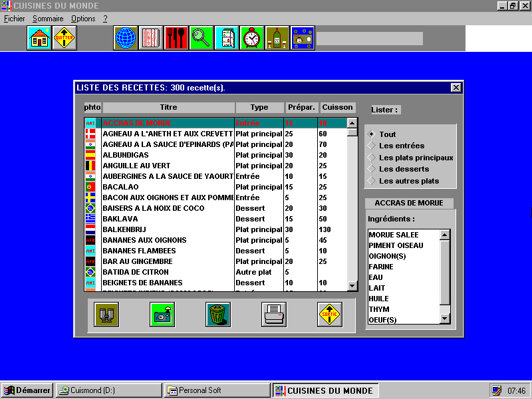532x399 pixels.
Task: Click the trash can delete button
Action: coord(217,315)
